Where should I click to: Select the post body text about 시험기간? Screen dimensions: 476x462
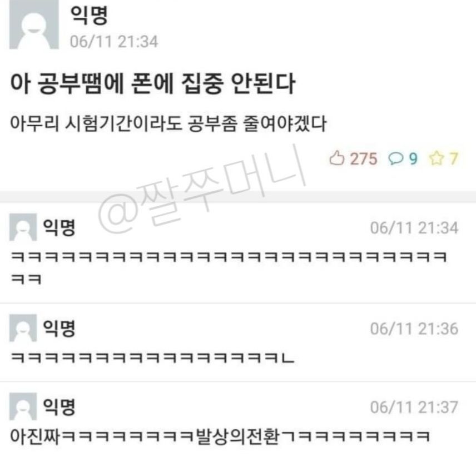coord(168,123)
